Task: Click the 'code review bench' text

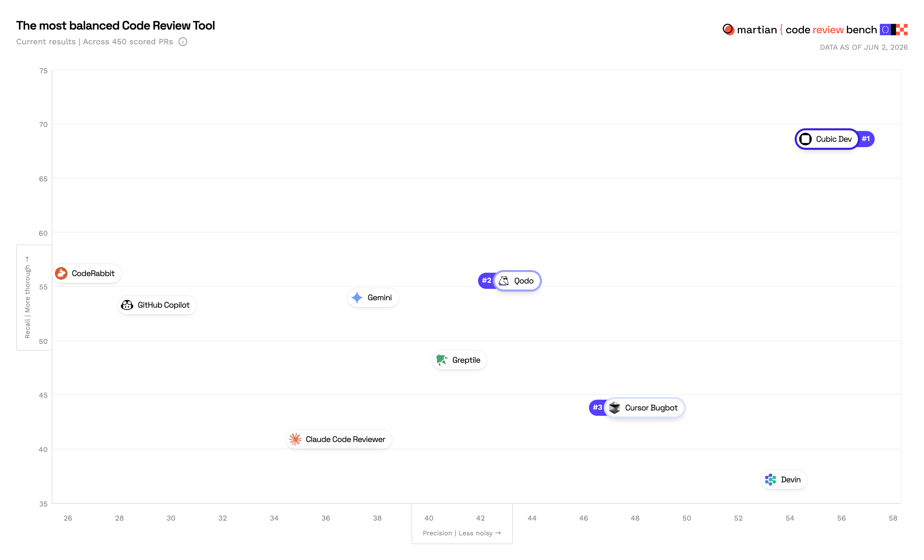Action: click(x=831, y=30)
